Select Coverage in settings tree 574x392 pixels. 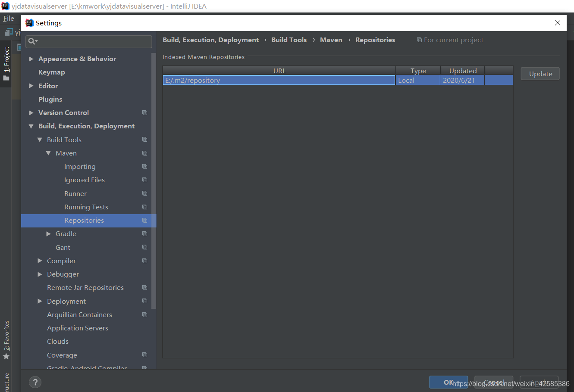point(62,355)
